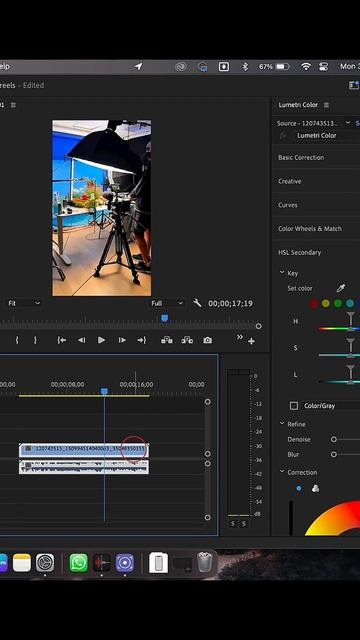Click the L luminance range slider
The image size is (360, 640).
tap(339, 382)
